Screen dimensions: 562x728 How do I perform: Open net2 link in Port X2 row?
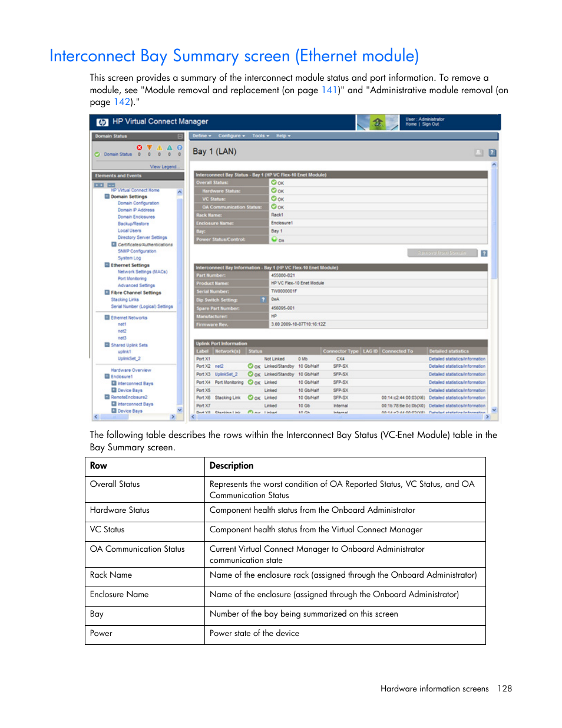(219, 366)
